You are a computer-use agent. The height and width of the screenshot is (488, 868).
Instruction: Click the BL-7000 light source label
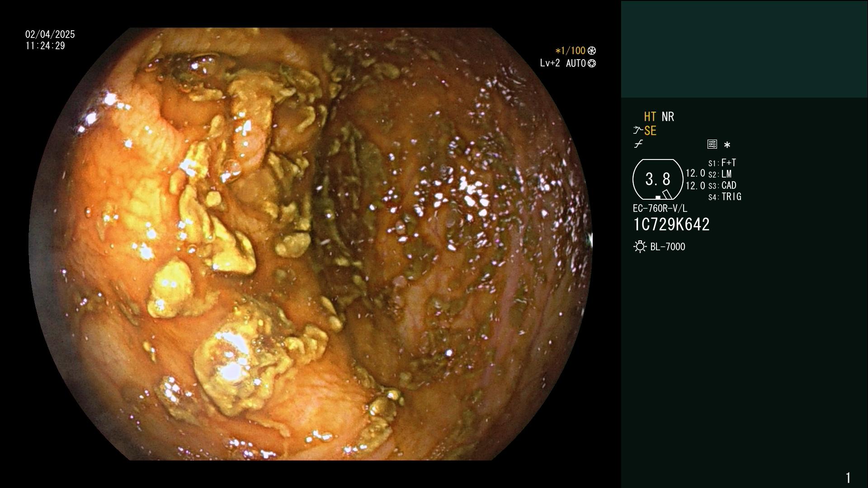(x=668, y=247)
